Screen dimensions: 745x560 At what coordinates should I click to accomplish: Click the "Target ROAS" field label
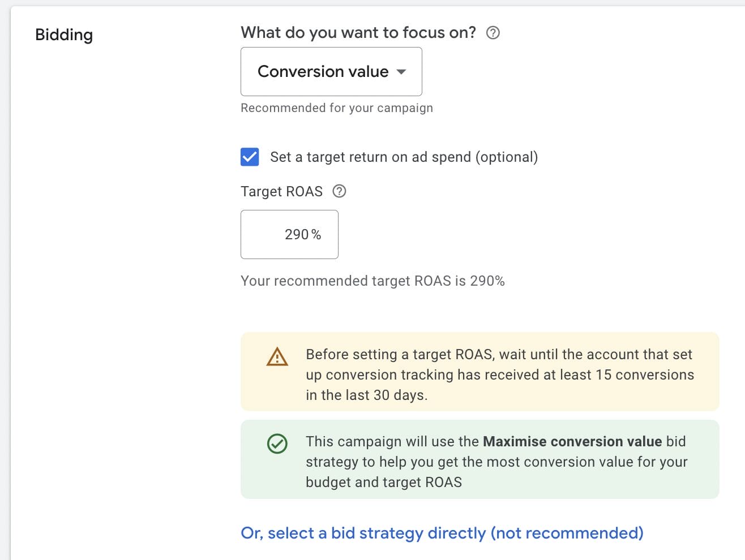coord(281,191)
